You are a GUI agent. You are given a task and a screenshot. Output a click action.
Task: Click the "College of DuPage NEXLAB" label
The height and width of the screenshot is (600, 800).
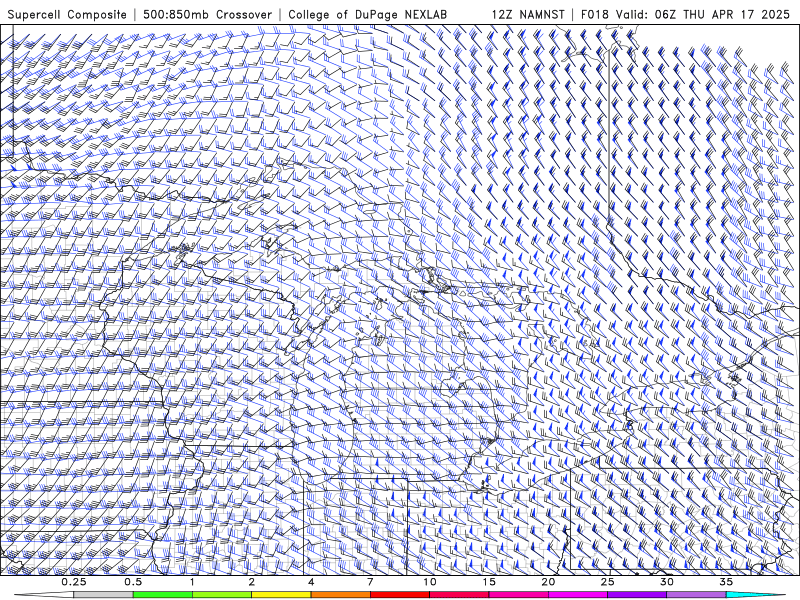click(x=367, y=15)
